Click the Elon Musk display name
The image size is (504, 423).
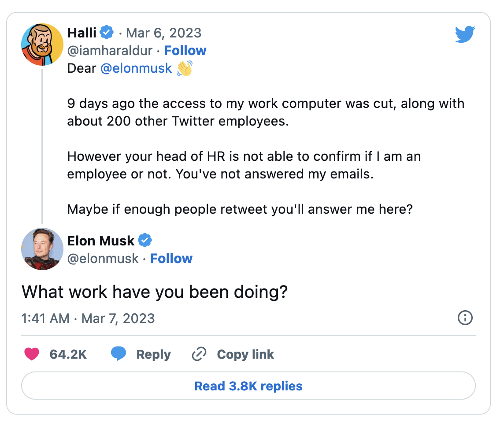[100, 241]
